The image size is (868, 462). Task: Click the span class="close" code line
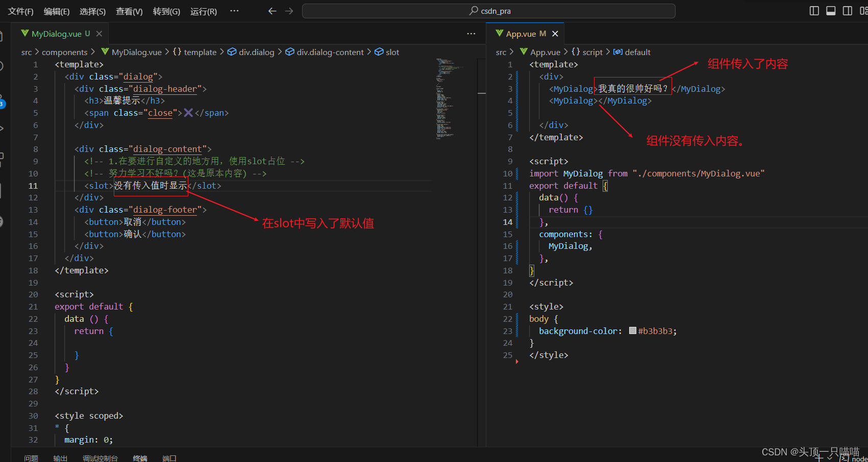coord(156,113)
